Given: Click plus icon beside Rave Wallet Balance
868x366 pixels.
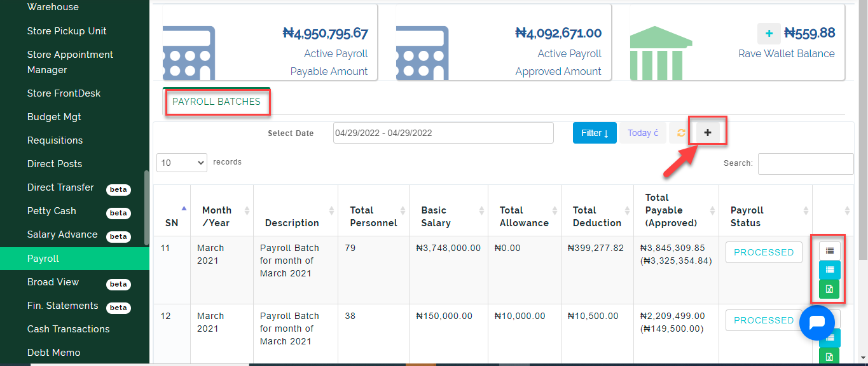Looking at the screenshot, I should point(769,33).
